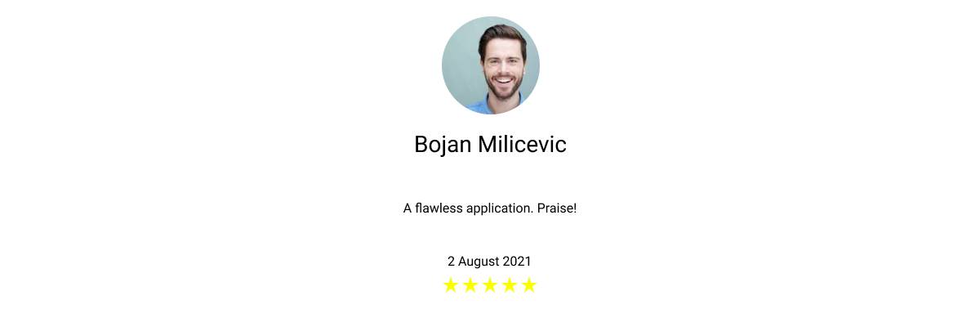Click the first name "Bojan" in the heading
Image resolution: width=980 pixels, height=327 pixels.
443,145
